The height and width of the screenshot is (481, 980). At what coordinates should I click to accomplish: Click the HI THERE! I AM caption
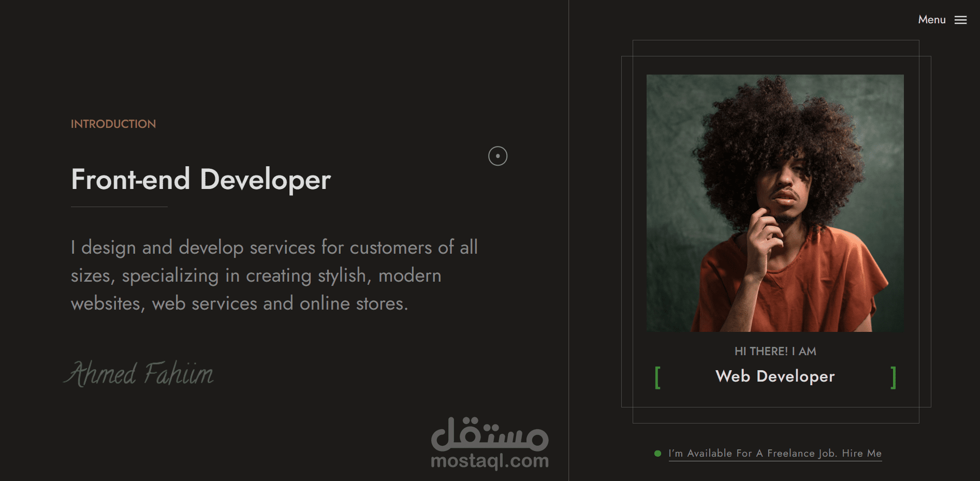(x=775, y=352)
